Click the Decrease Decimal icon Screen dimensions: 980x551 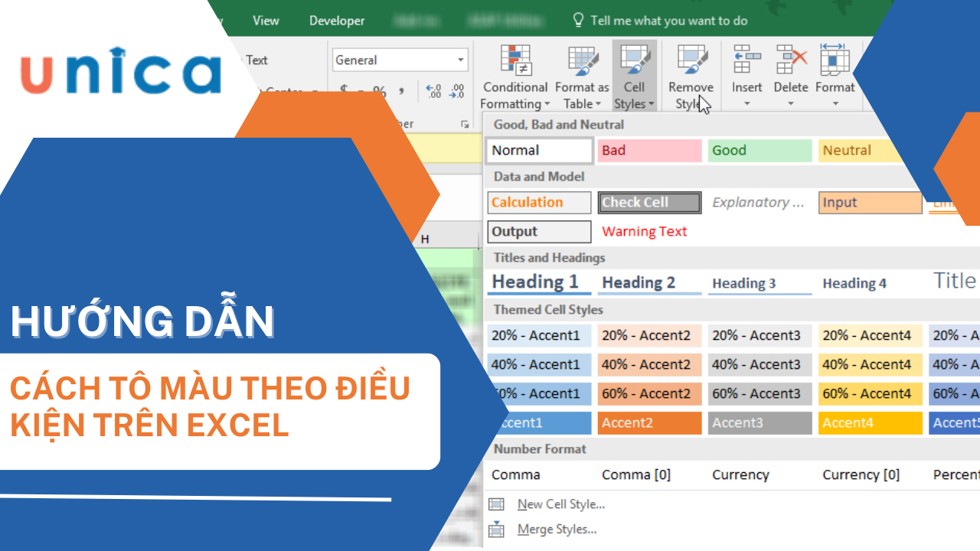click(457, 92)
